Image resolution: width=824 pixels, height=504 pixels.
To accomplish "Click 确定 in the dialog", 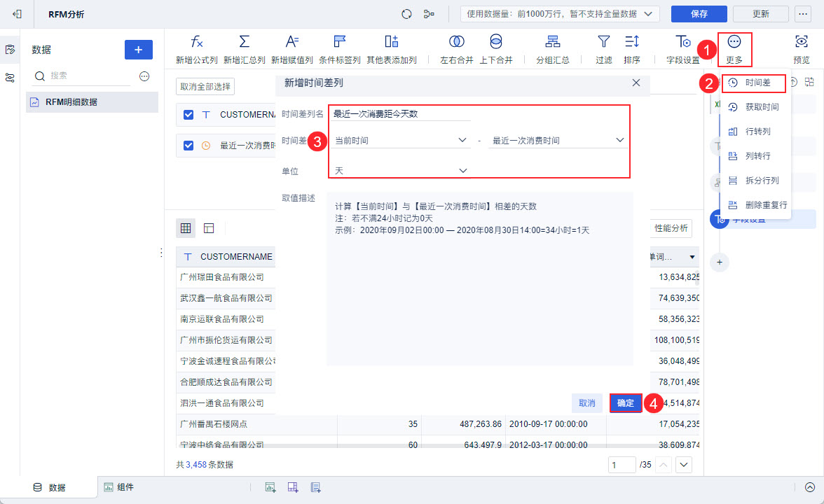I will pyautogui.click(x=625, y=403).
